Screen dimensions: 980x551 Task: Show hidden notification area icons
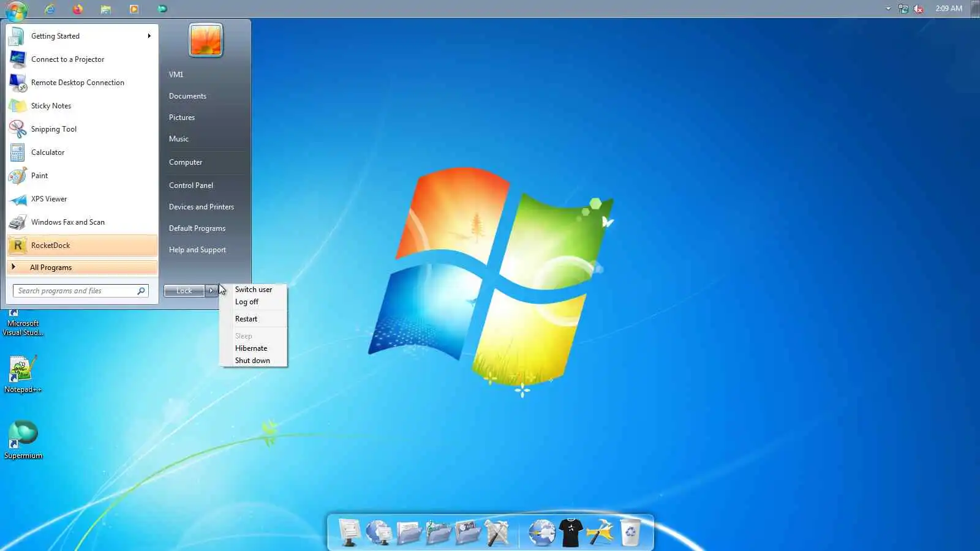[x=888, y=9]
